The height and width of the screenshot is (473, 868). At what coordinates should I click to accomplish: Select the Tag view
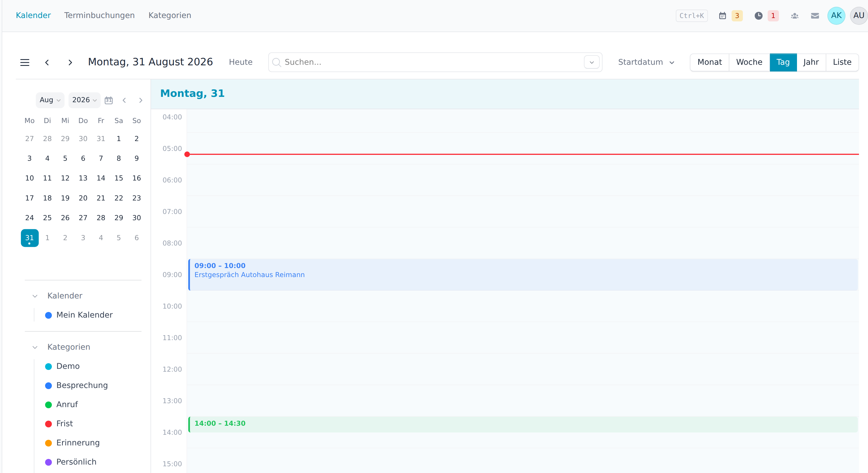[783, 62]
